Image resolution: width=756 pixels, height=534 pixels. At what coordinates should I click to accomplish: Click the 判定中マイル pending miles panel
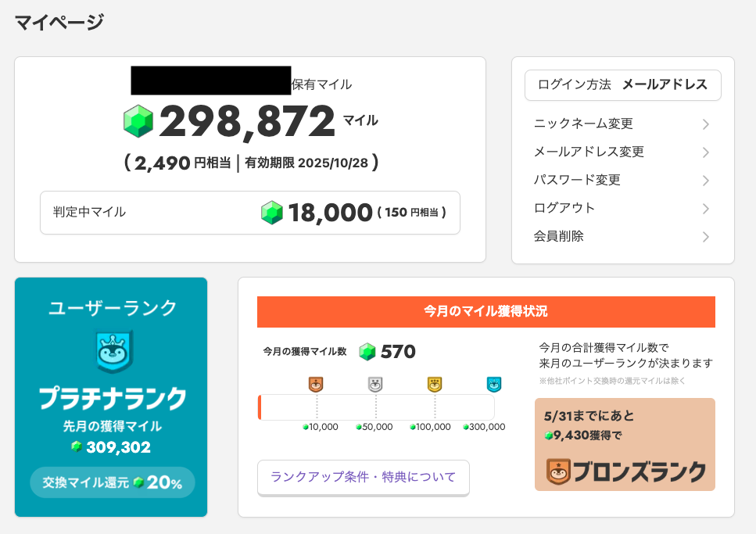coord(249,213)
